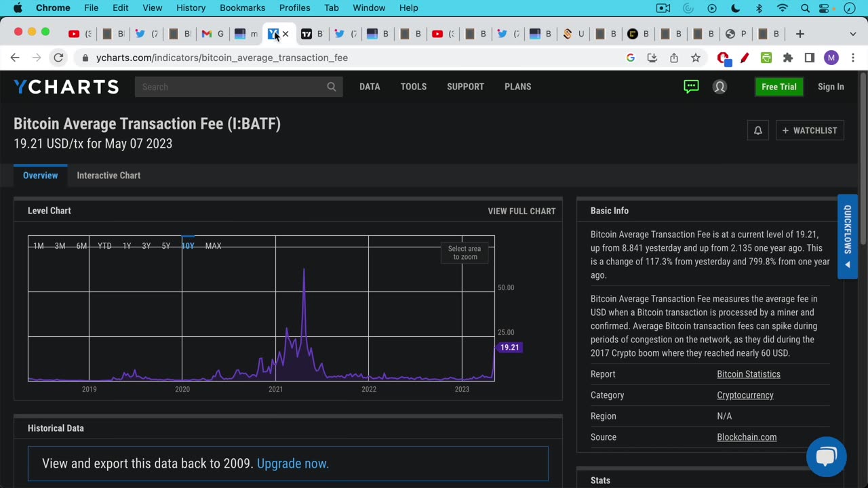Open the Bitcoin Statistics report link

coord(749,374)
